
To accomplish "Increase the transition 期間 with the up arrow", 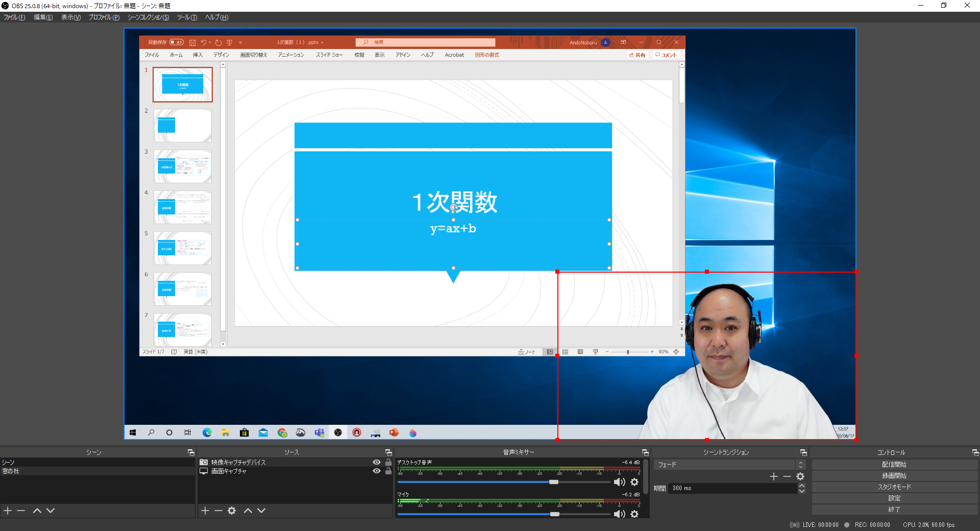I will click(x=801, y=486).
